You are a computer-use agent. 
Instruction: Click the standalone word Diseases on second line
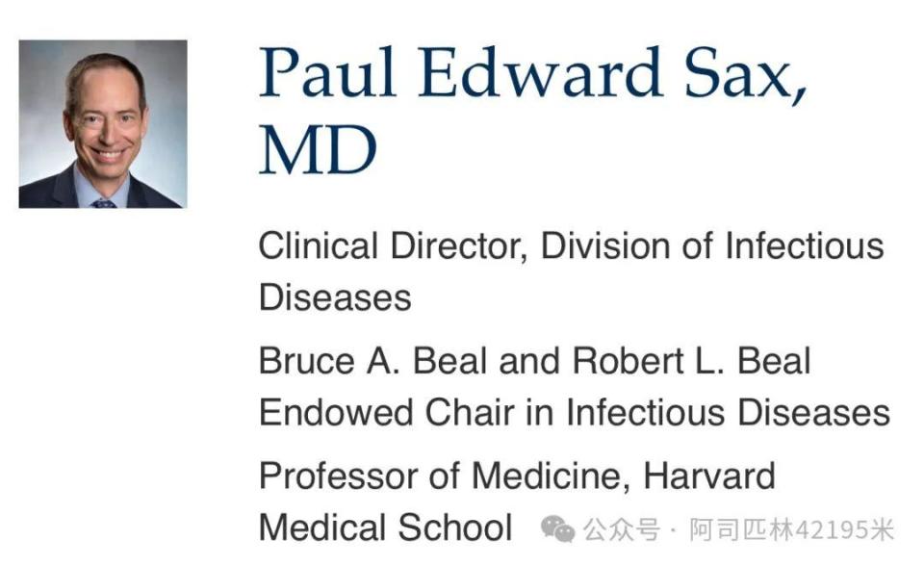[335, 297]
